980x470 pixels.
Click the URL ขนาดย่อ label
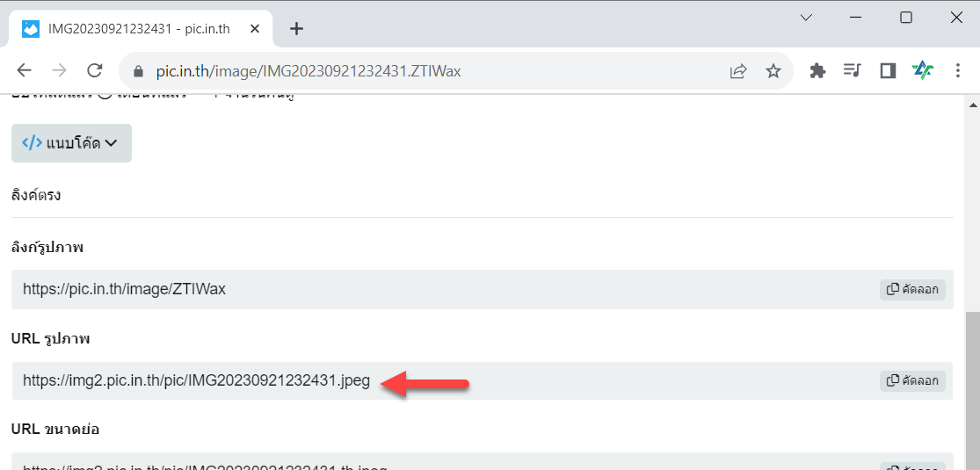[55, 430]
